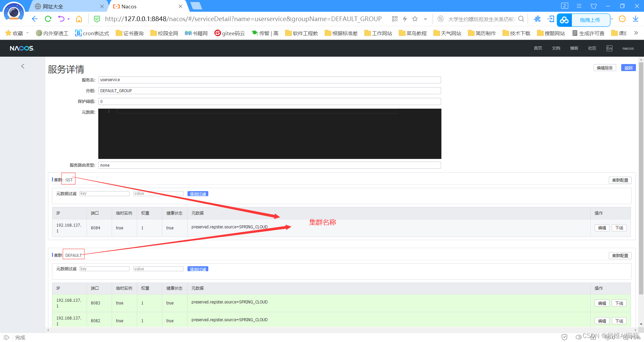This screenshot has width=644, height=342.
Task: Click the 服务名 userservice field
Action: click(x=270, y=80)
